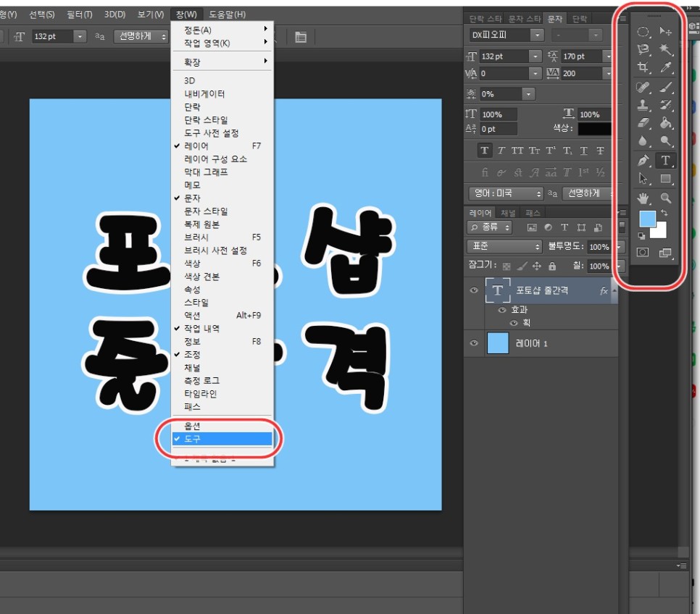This screenshot has height=614, width=700.
Task: Select the Healing Brush bandage tool
Action: (643, 87)
